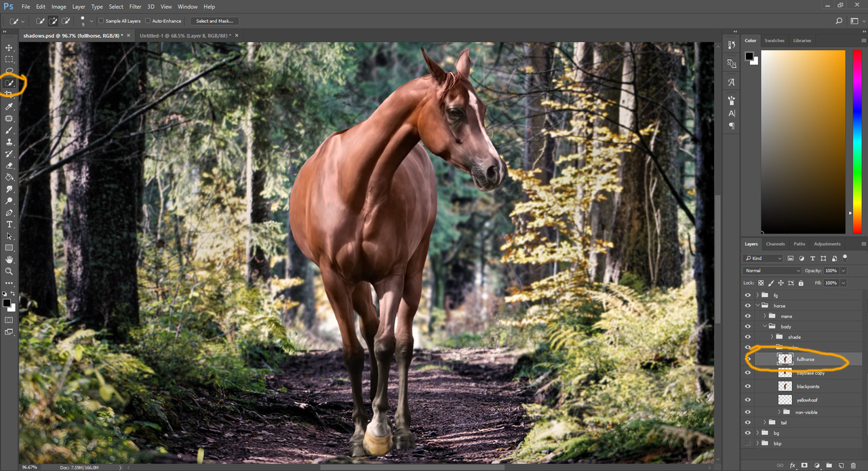Click Select and Mask button
The width and height of the screenshot is (868, 471).
coord(214,21)
